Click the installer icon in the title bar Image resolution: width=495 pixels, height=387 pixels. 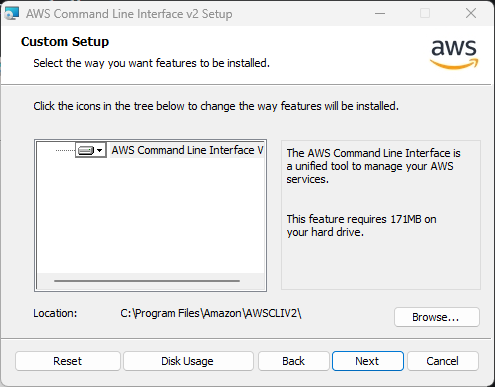click(x=11, y=14)
